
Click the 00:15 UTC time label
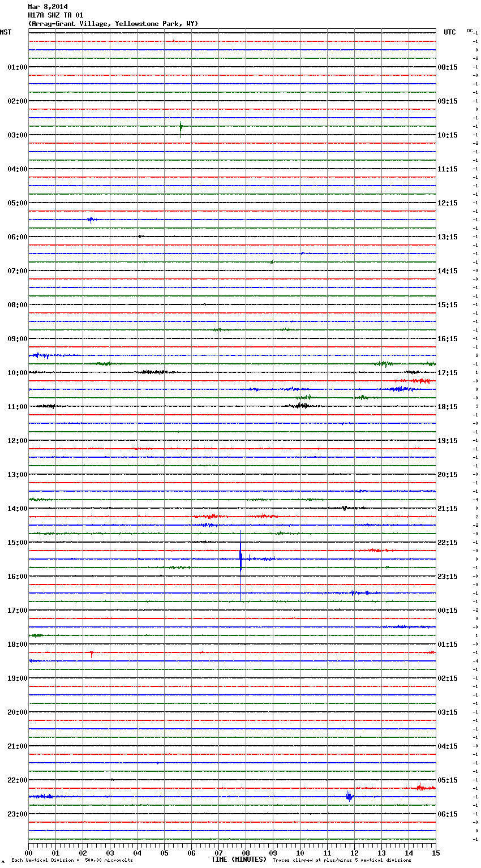coord(448,611)
